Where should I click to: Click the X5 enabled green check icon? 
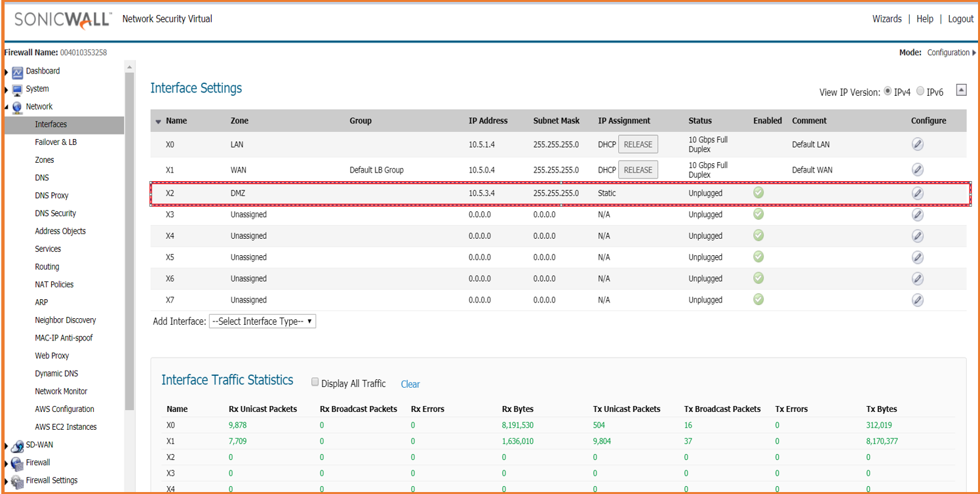[758, 256]
